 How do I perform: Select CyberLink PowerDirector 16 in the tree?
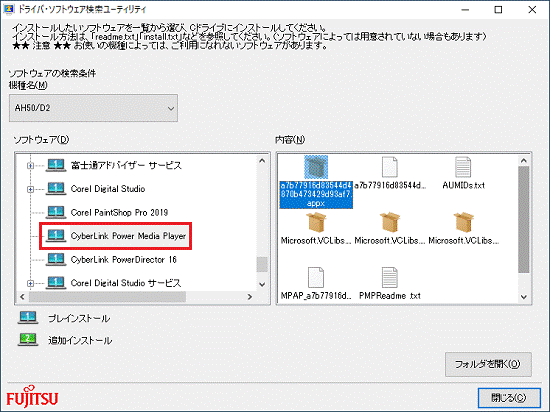pos(123,260)
